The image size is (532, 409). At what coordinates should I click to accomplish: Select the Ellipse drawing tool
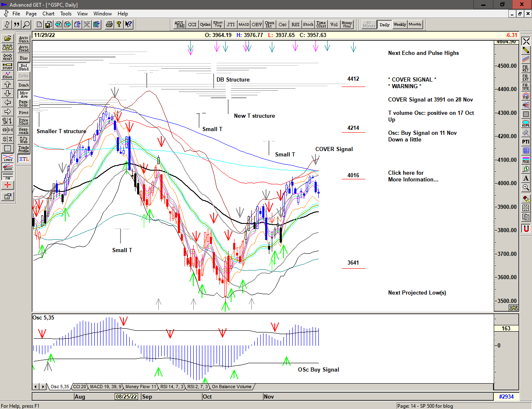(x=526, y=124)
